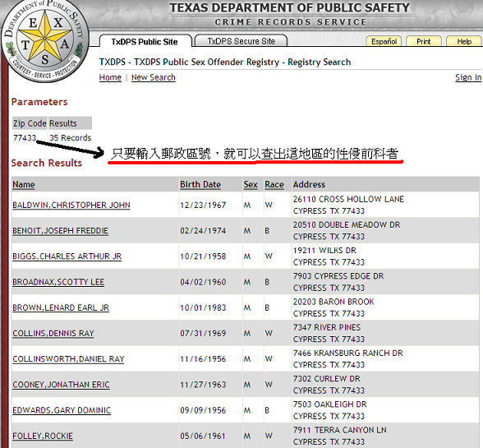Open record for BROADNAX, SCOTTY LEE

[58, 282]
